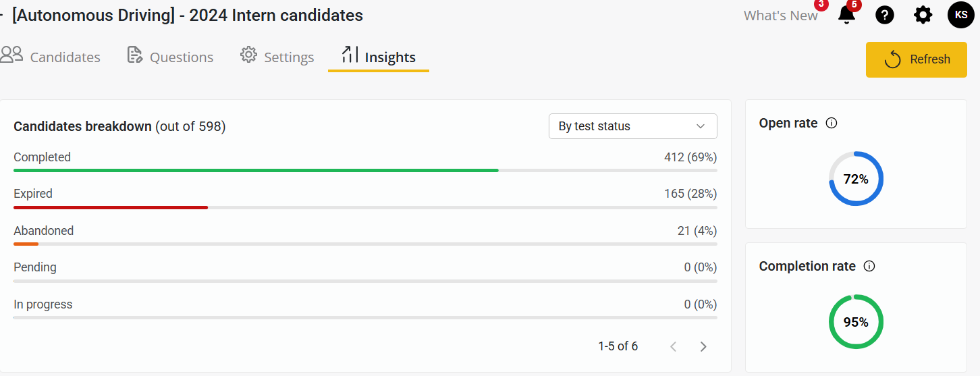Open the notifications bell icon
Screen dimensions: 980x376
[x=846, y=15]
